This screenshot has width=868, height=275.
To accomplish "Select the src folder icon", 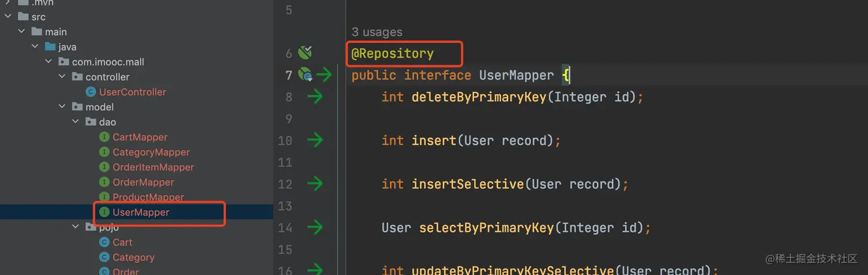I will 22,17.
